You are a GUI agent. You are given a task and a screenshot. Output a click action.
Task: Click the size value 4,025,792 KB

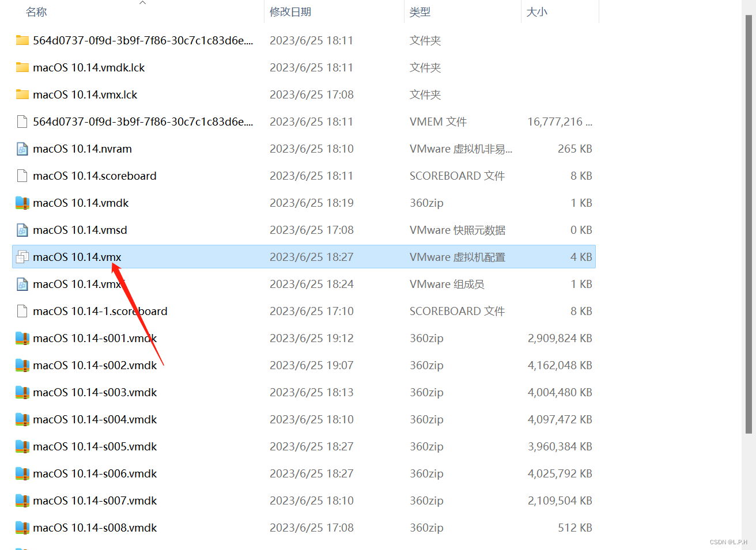click(560, 473)
